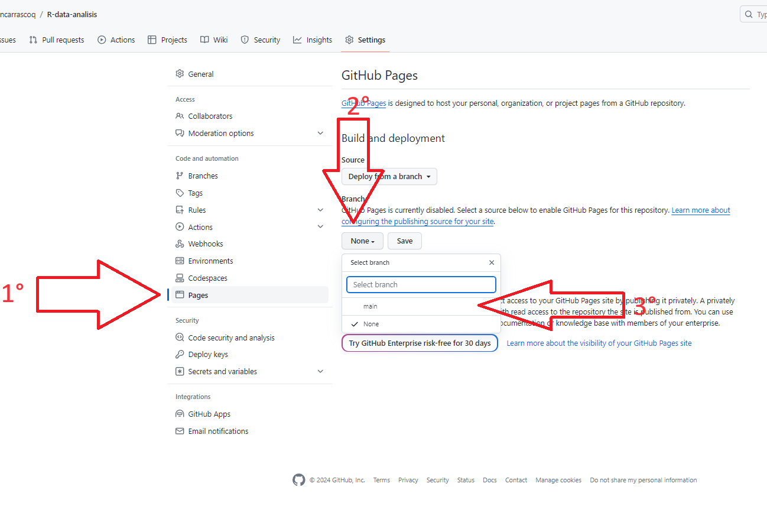Click the Codespaces sidebar icon
767x532 pixels.
(180, 278)
